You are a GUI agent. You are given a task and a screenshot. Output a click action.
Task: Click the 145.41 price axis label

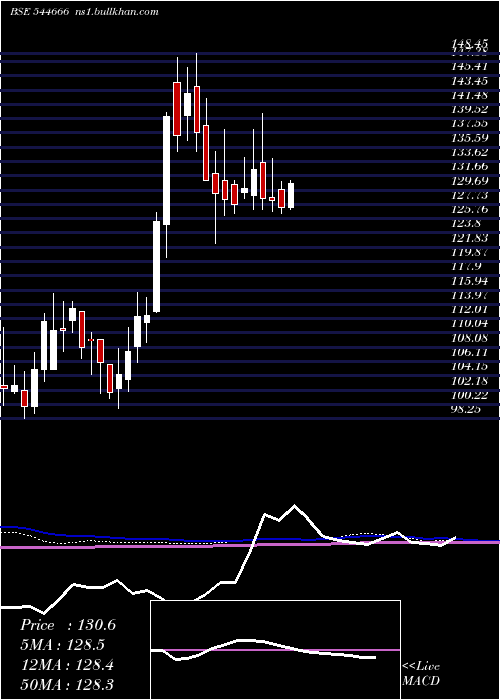470,67
